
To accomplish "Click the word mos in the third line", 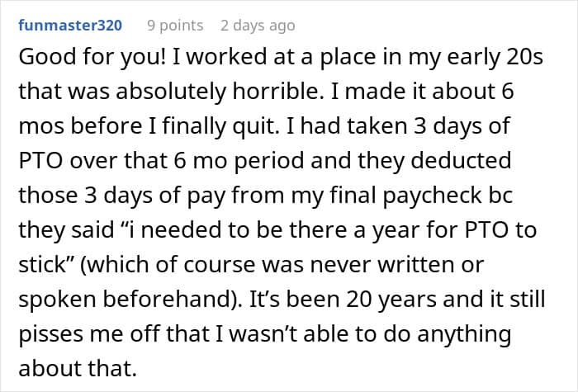I will [41, 126].
